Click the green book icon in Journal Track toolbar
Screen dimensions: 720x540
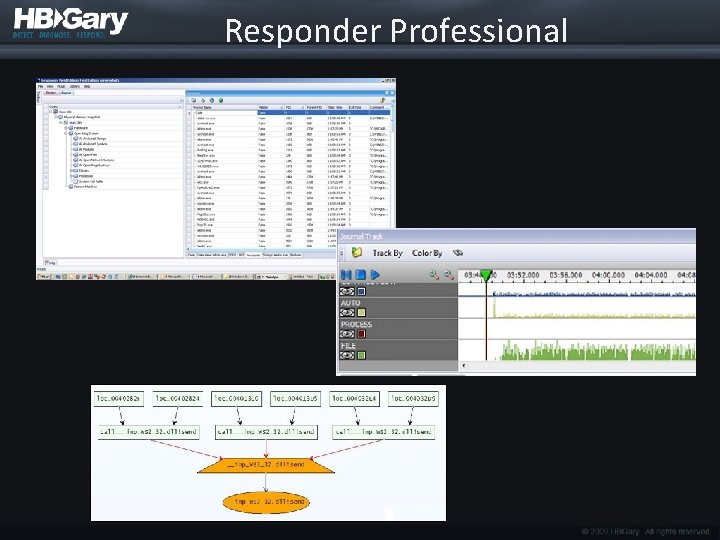click(x=357, y=253)
